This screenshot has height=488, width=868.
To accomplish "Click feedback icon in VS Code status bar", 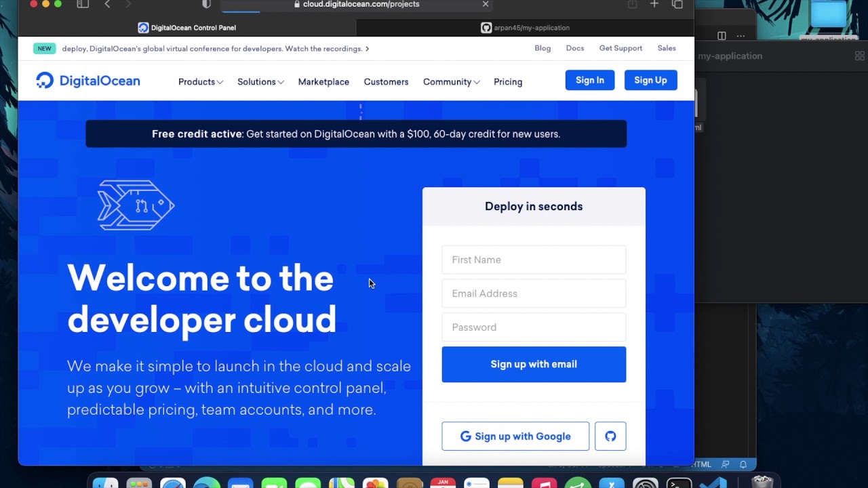I will (726, 464).
